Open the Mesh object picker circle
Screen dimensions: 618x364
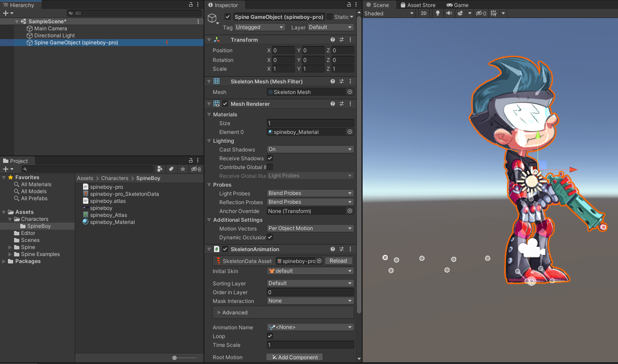pyautogui.click(x=350, y=92)
